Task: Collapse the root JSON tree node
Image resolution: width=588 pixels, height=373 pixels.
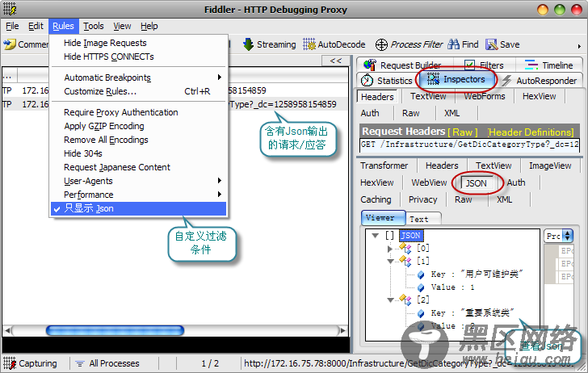Action: tap(375, 236)
